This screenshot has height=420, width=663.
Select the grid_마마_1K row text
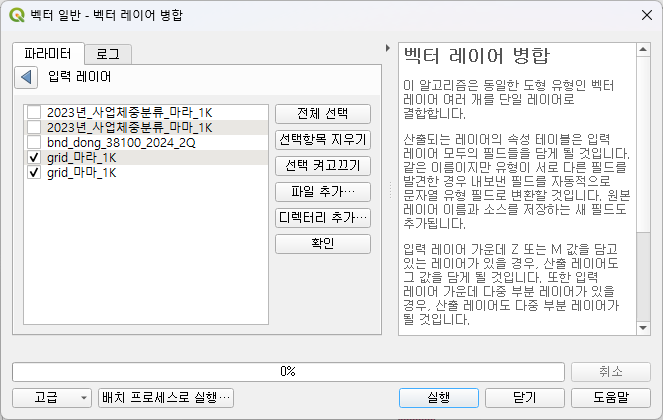click(x=82, y=173)
